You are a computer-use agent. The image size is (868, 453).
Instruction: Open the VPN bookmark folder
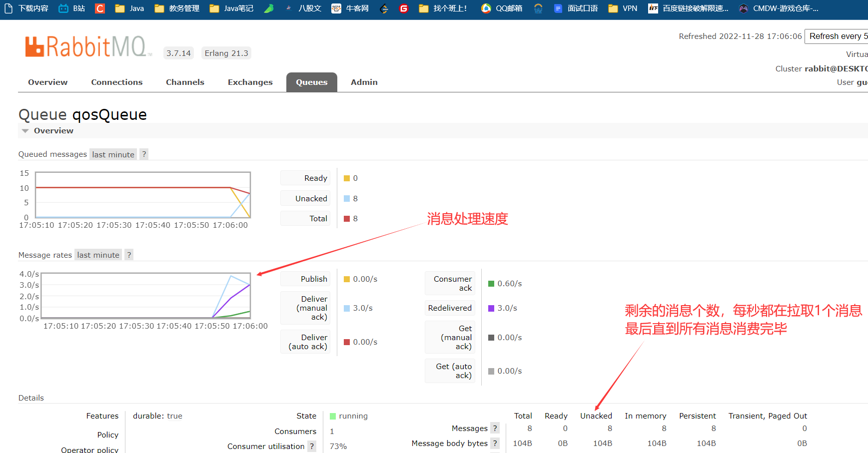[x=623, y=8]
